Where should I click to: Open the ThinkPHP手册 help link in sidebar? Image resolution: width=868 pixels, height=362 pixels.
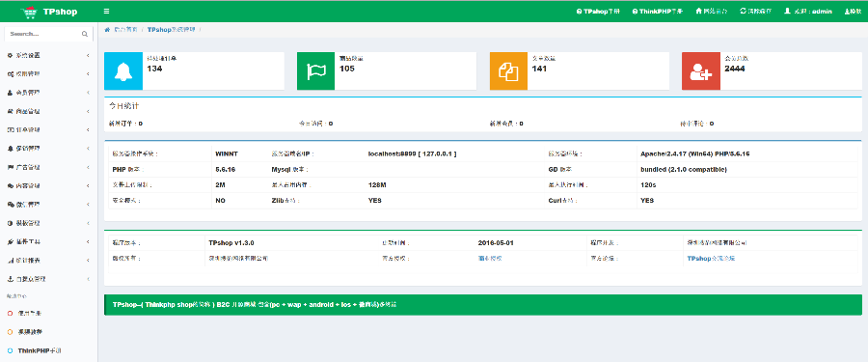point(39,351)
